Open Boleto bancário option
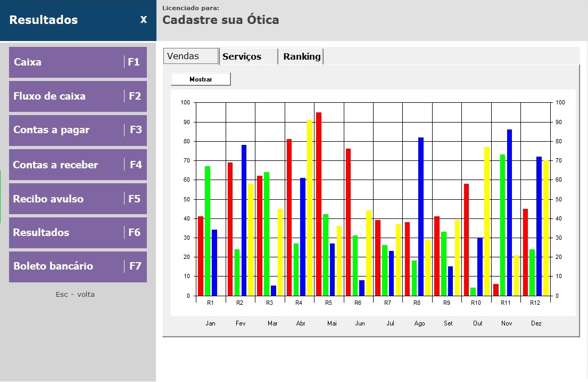The width and height of the screenshot is (588, 382). tap(78, 266)
